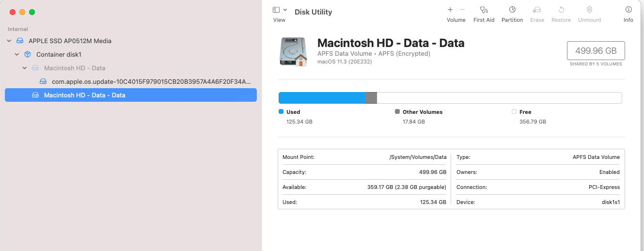Show volume Info
This screenshot has width=644, height=251.
[x=628, y=10]
